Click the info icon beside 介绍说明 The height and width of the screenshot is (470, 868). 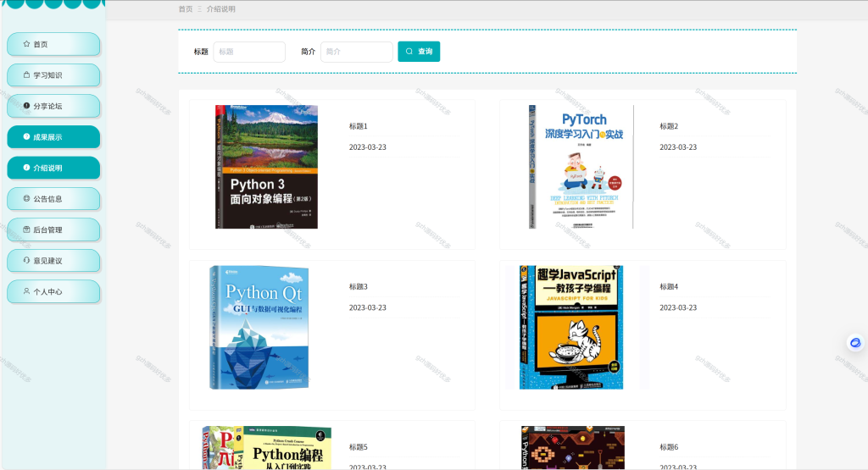click(26, 168)
